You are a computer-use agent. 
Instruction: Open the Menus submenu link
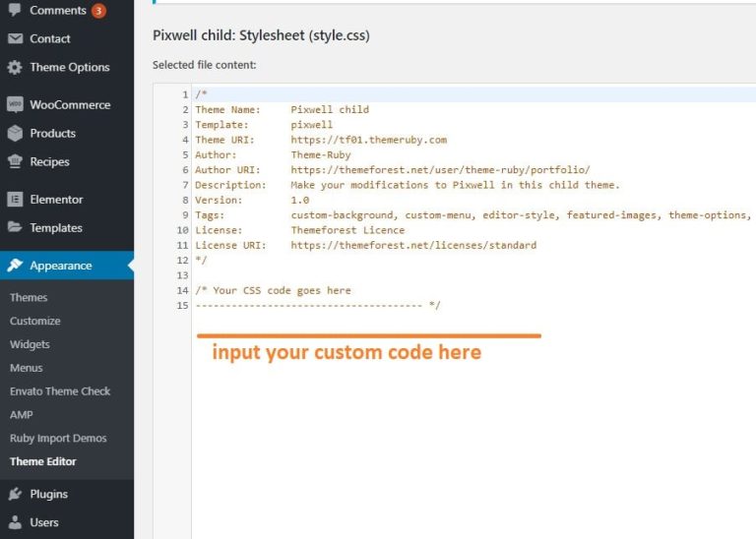(27, 368)
